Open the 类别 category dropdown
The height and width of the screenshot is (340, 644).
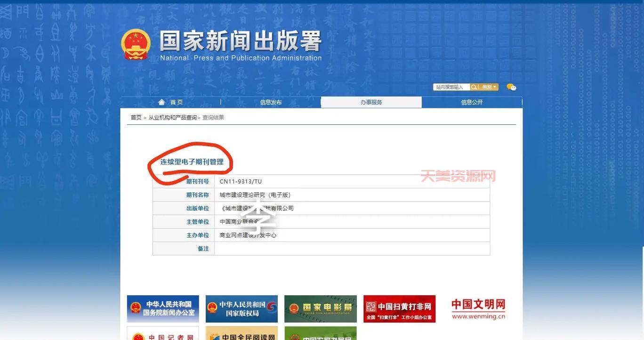click(x=489, y=87)
